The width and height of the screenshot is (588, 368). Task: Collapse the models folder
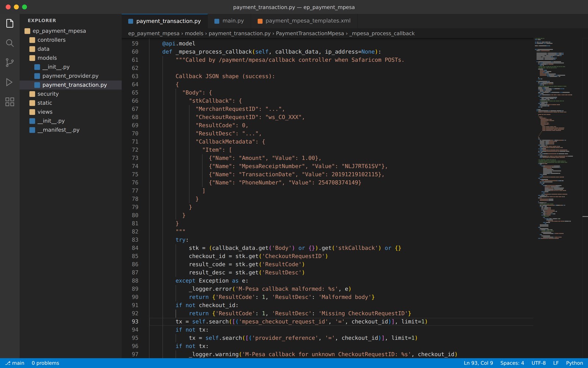point(71,58)
